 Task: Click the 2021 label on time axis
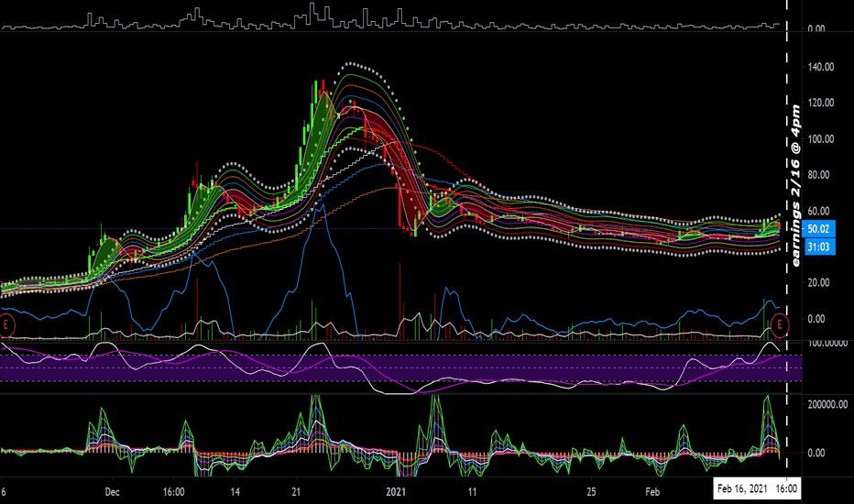click(x=396, y=492)
